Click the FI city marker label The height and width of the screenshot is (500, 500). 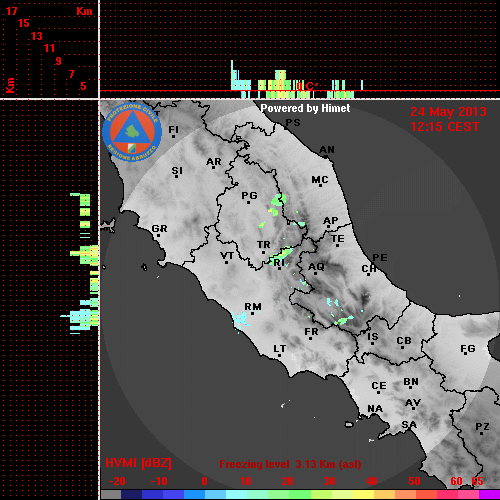pos(174,129)
